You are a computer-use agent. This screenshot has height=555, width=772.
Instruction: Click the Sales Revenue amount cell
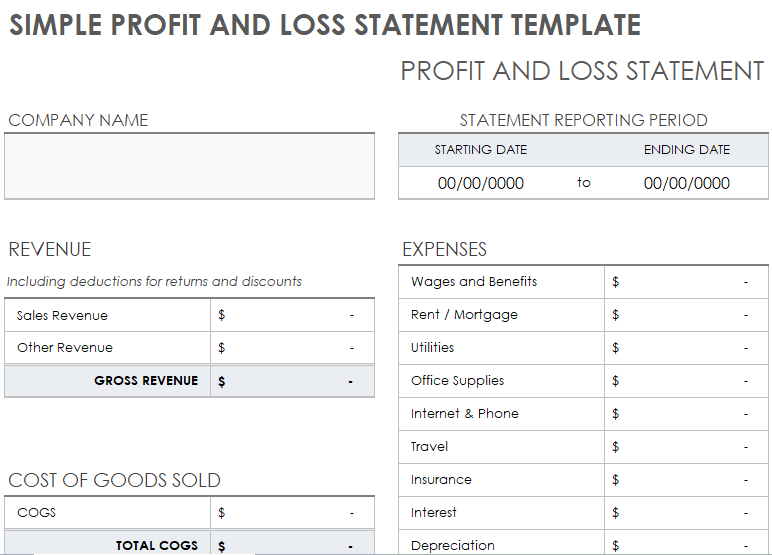pos(292,315)
